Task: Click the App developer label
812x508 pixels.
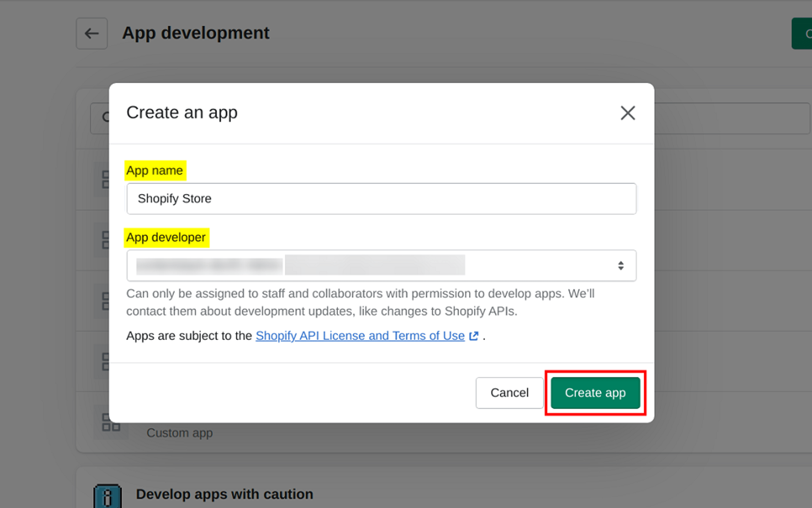Action: [x=166, y=237]
